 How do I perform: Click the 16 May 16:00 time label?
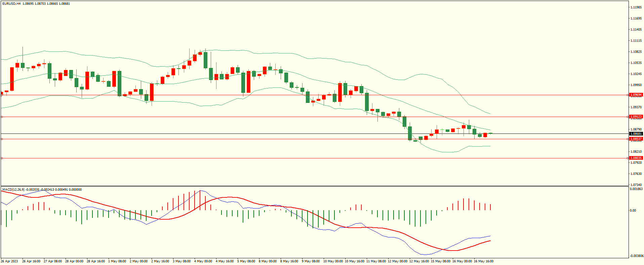(x=483, y=261)
